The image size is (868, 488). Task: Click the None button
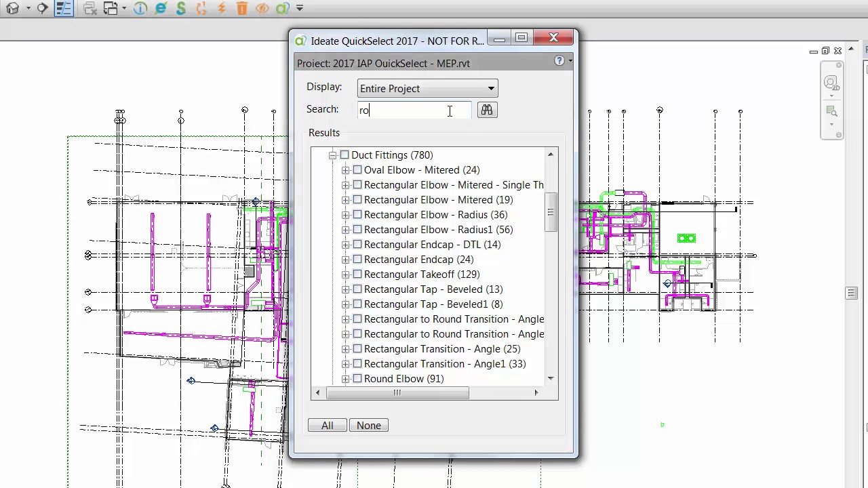pos(369,426)
